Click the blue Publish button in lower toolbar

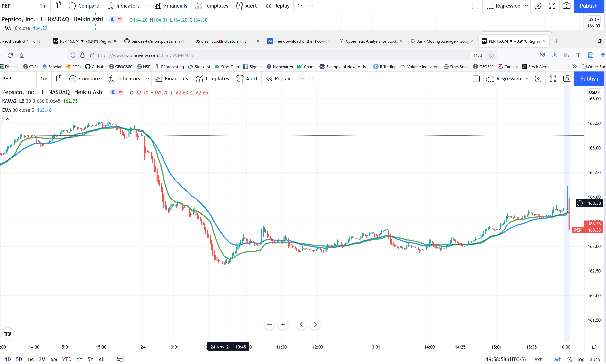pos(589,79)
